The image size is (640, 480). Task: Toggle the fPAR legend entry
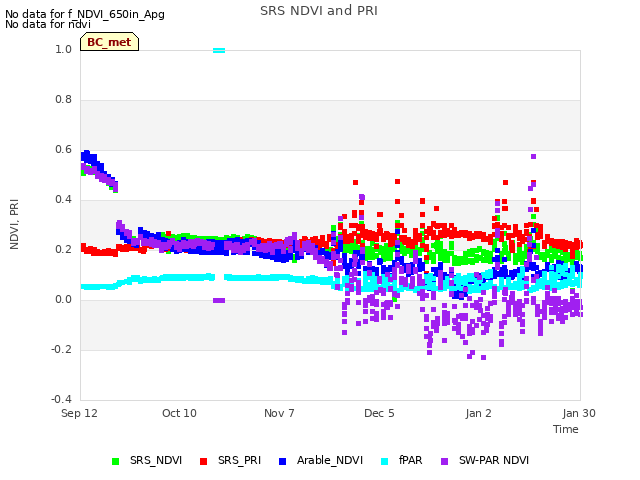[x=402, y=460]
